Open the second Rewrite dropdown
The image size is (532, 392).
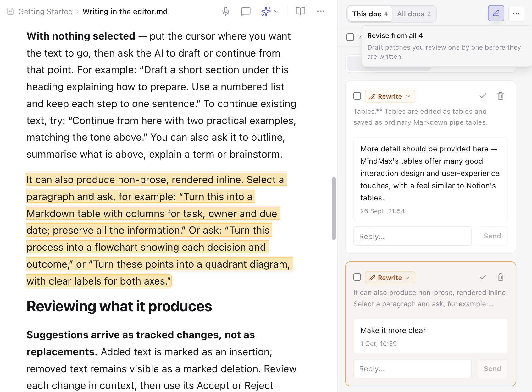pyautogui.click(x=390, y=278)
